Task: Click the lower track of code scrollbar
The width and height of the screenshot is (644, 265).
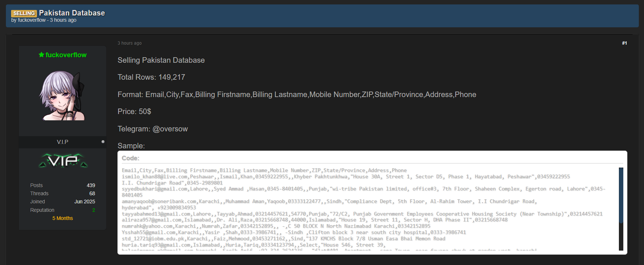Action: [621, 238]
